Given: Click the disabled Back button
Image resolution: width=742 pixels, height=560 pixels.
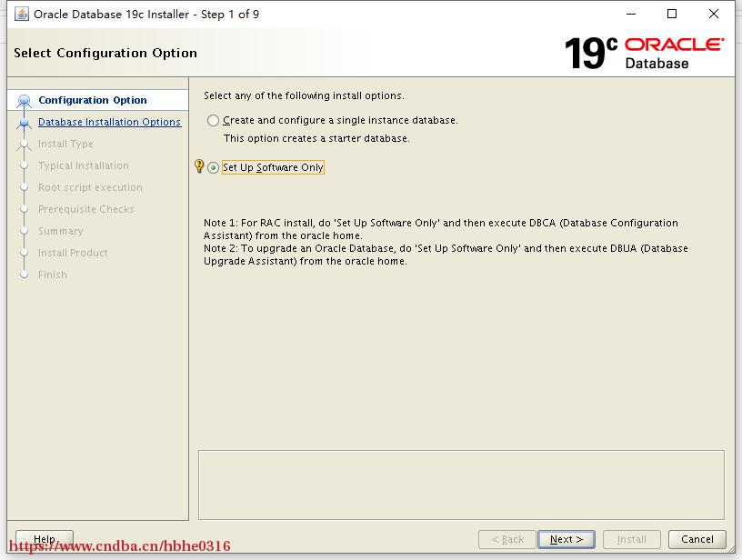Looking at the screenshot, I should click(x=507, y=539).
